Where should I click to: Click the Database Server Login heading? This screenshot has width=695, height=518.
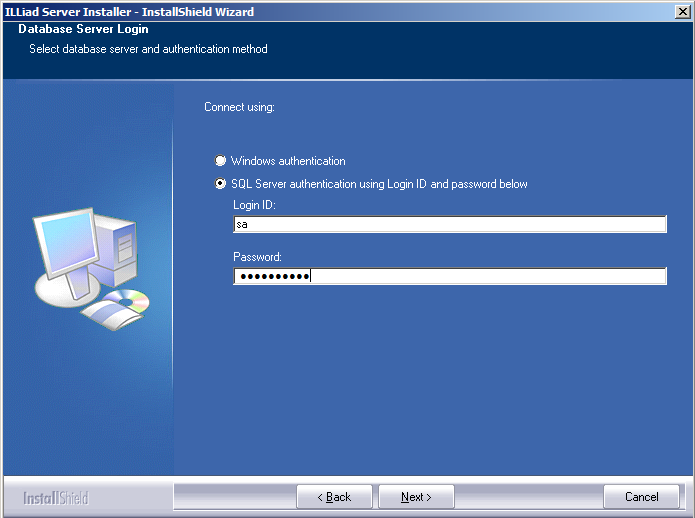tap(83, 30)
